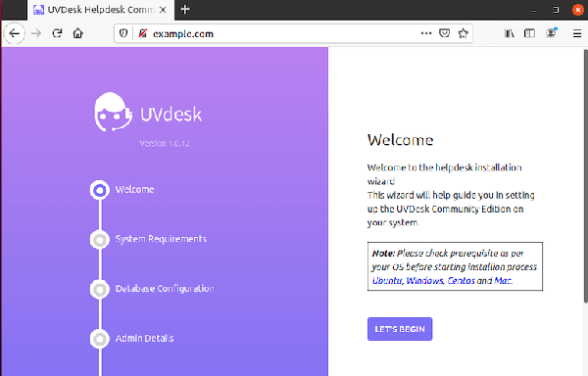Open the browser home page

[78, 33]
